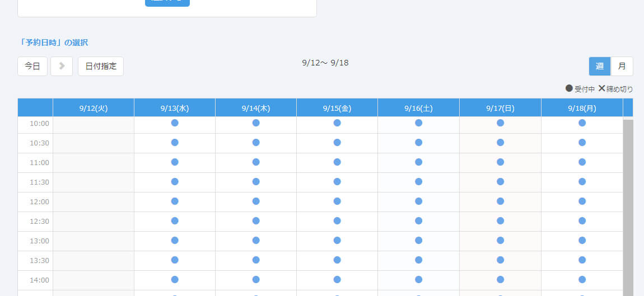Jump to today with 今日 button

[x=32, y=66]
